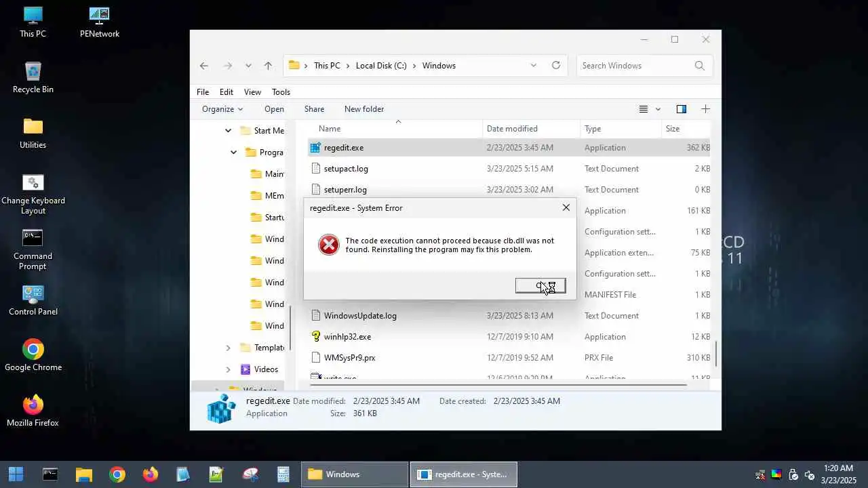Click the Share toolbar command
The width and height of the screenshot is (868, 488).
pyautogui.click(x=314, y=109)
